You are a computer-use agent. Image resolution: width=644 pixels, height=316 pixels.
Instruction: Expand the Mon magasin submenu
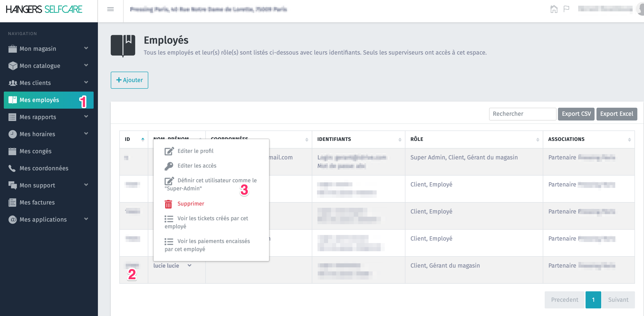(86, 48)
